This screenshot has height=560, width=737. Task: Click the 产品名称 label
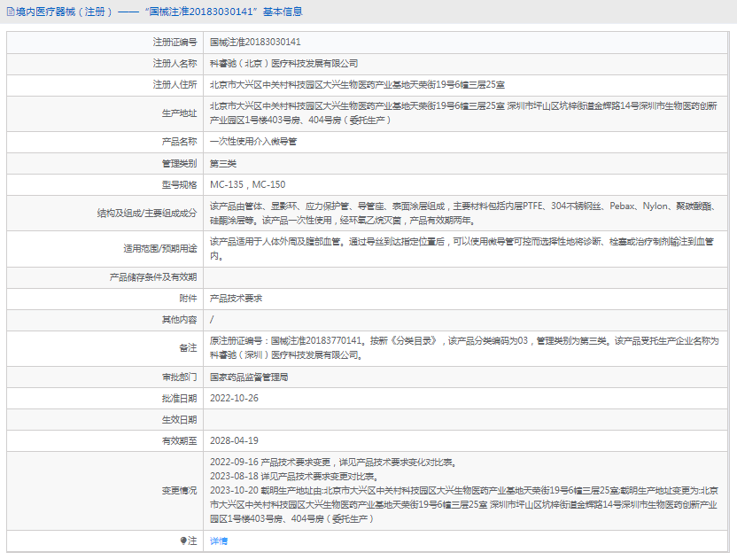[180, 142]
